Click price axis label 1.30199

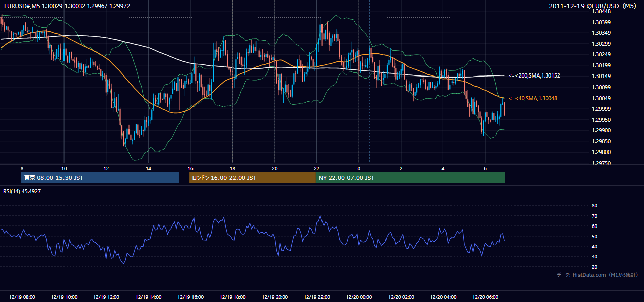[x=601, y=65]
